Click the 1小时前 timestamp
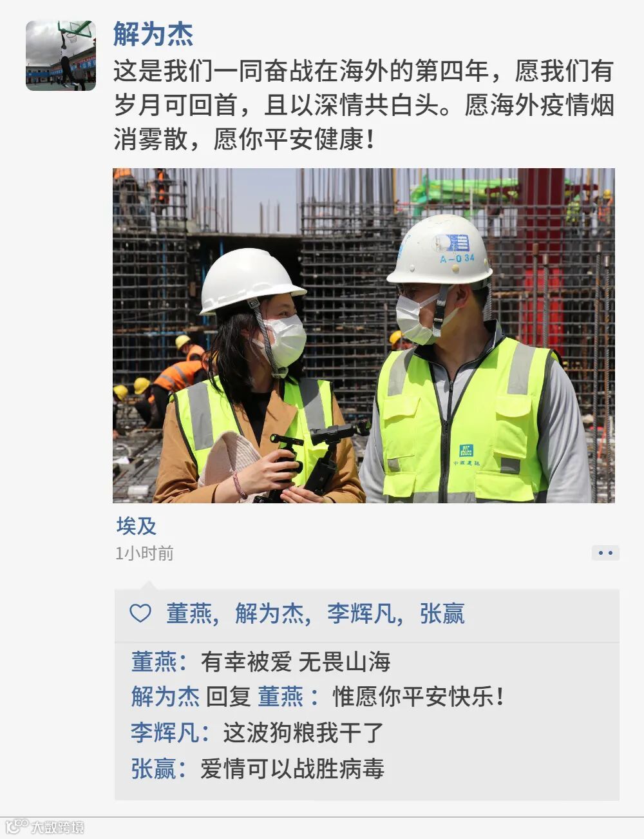The height and width of the screenshot is (839, 644). tap(144, 554)
